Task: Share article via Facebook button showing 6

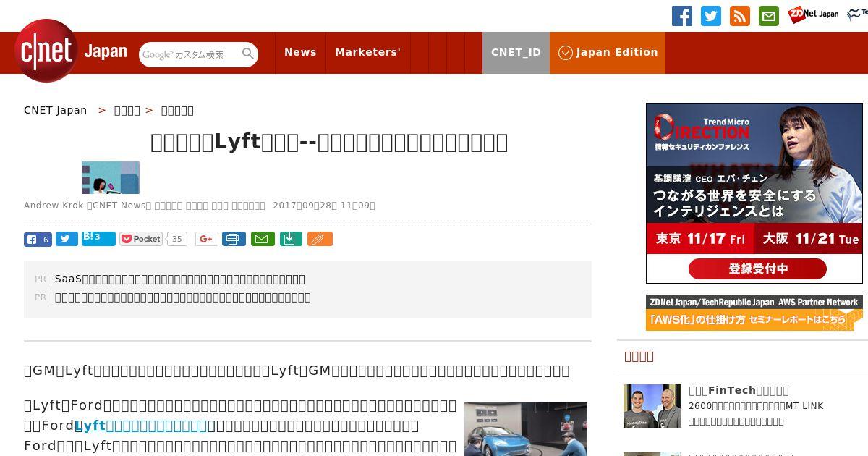Action: click(38, 239)
